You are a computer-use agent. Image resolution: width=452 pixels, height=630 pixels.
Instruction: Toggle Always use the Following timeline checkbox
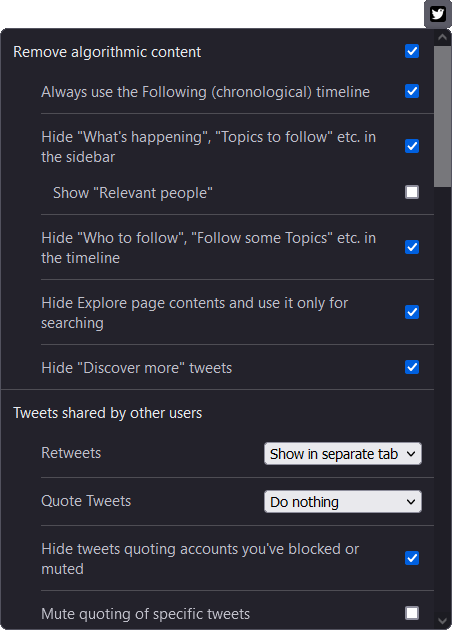[412, 91]
